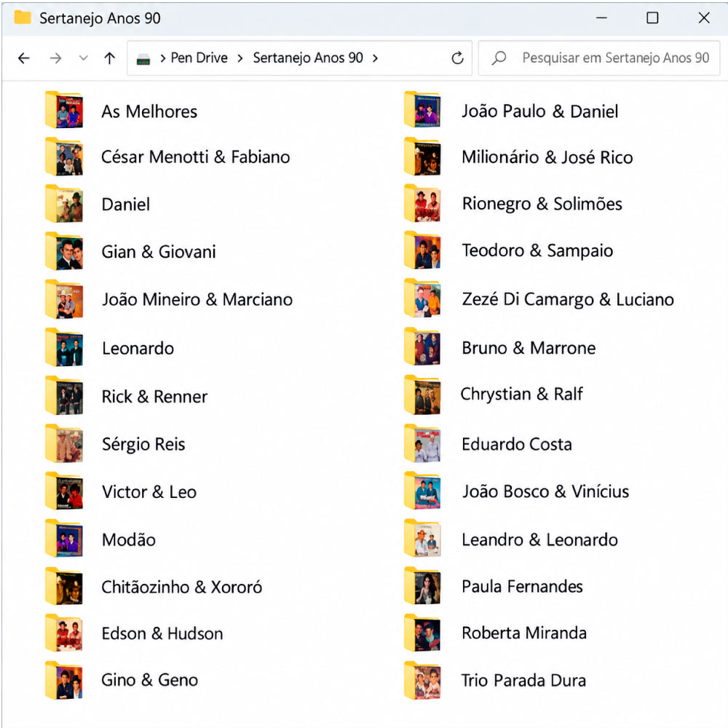Select the Roberta Miranda folder icon
Viewport: 728px width, 728px height.
coord(422,633)
